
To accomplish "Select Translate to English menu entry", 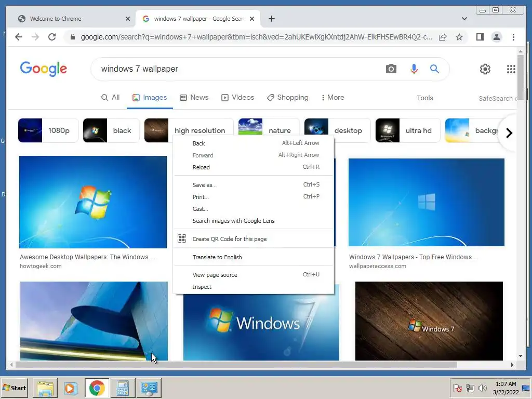I will coord(253,257).
